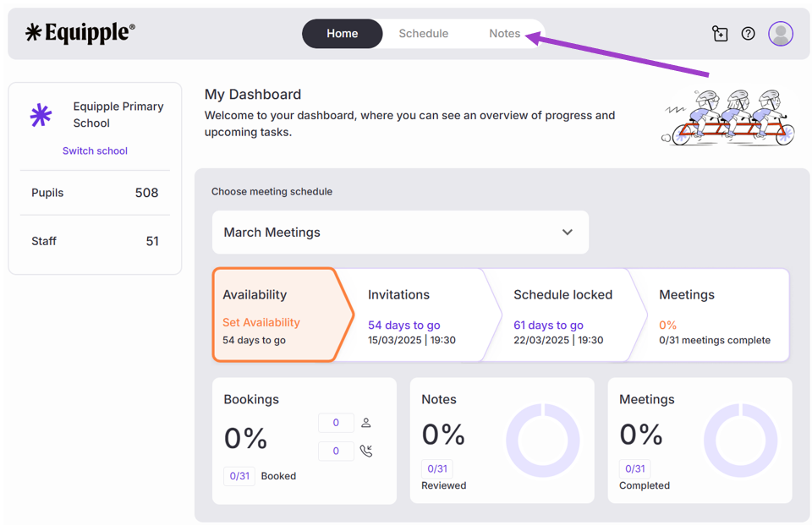Click the in-person bookings person icon
812x531 pixels.
click(x=366, y=423)
